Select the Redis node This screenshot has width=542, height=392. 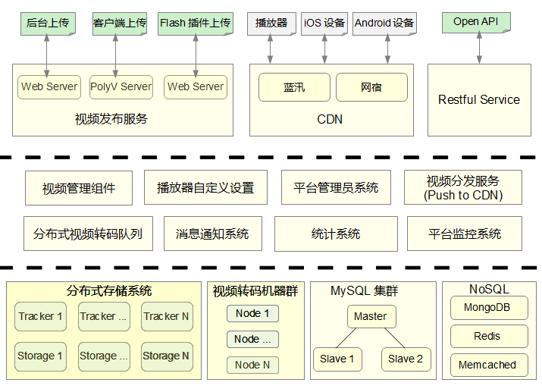(x=487, y=336)
